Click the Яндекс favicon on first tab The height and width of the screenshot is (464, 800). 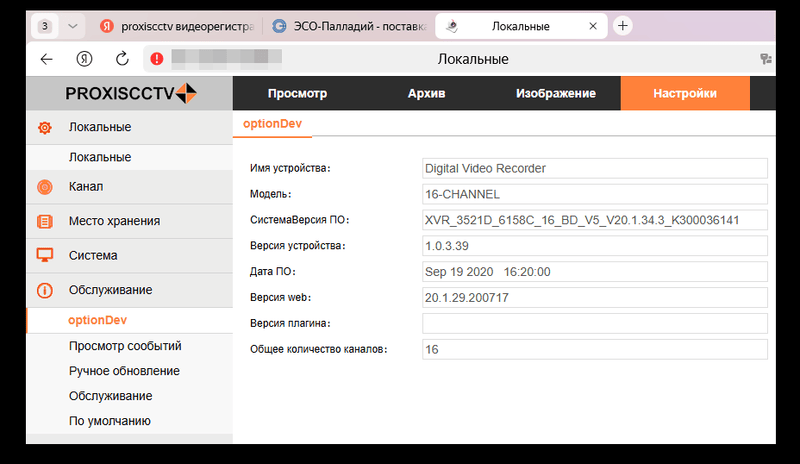point(107,26)
